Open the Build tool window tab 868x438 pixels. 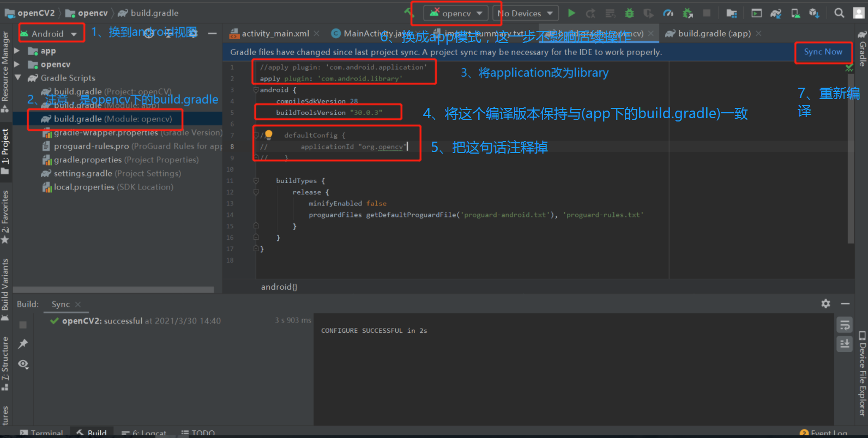point(92,433)
